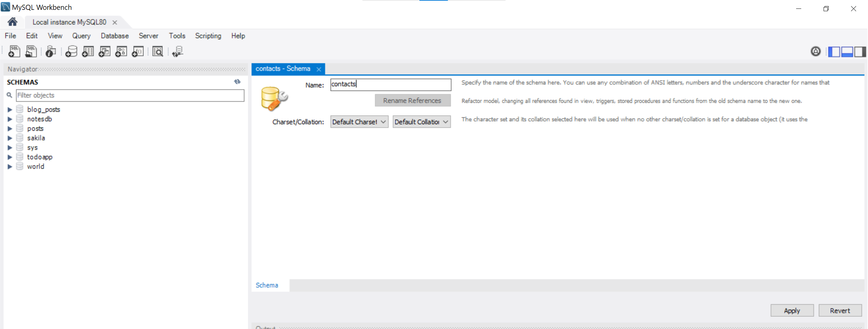Open the Home screen tab icon
This screenshot has width=868, height=329.
click(x=13, y=22)
